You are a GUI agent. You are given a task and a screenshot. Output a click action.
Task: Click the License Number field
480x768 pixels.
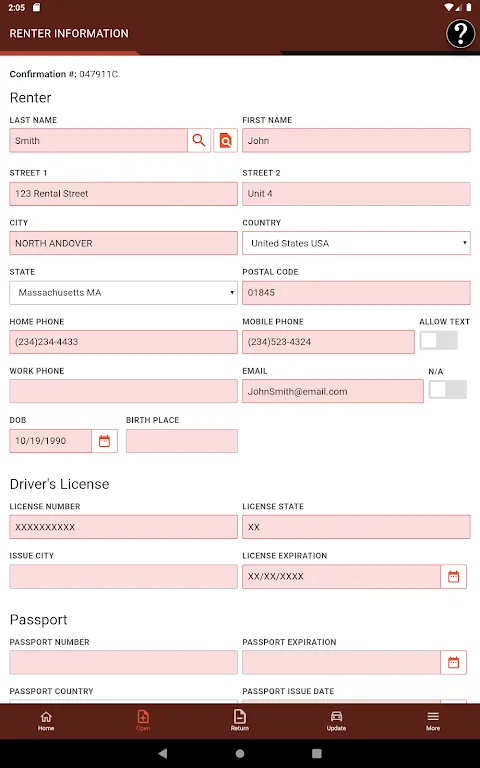pos(123,527)
